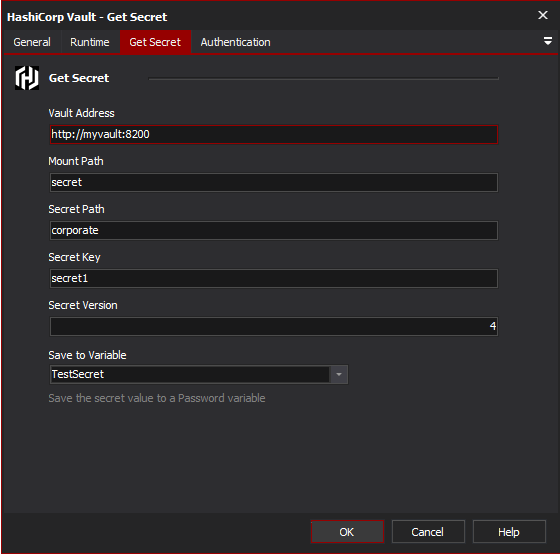Close the HashiCorp Vault dialog
This screenshot has width=560, height=554.
coord(543,15)
